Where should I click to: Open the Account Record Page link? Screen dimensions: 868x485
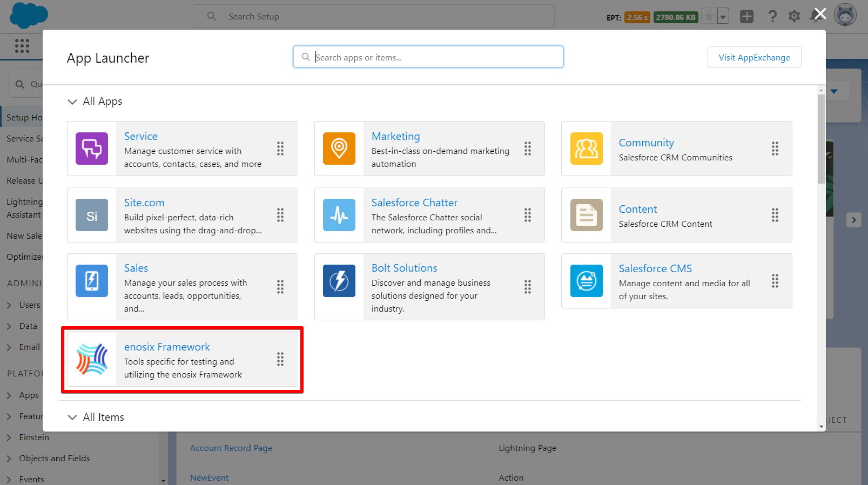point(231,448)
